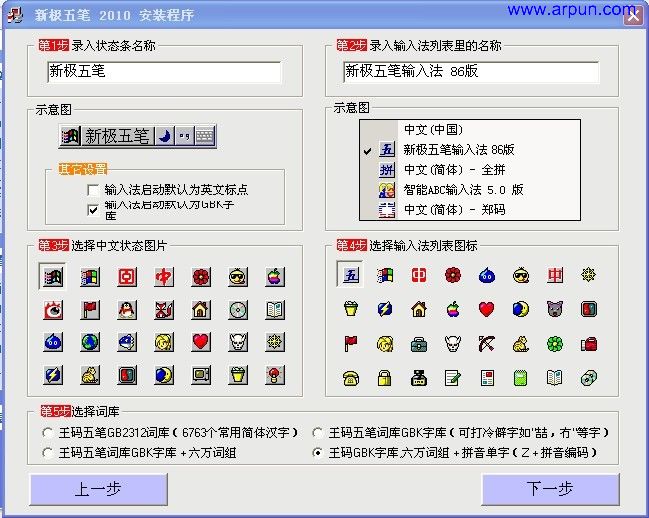Viewport: 649px width, 518px height.
Task: Enable 输入法启动默认为英文标点 checkbox
Action: (x=93, y=190)
